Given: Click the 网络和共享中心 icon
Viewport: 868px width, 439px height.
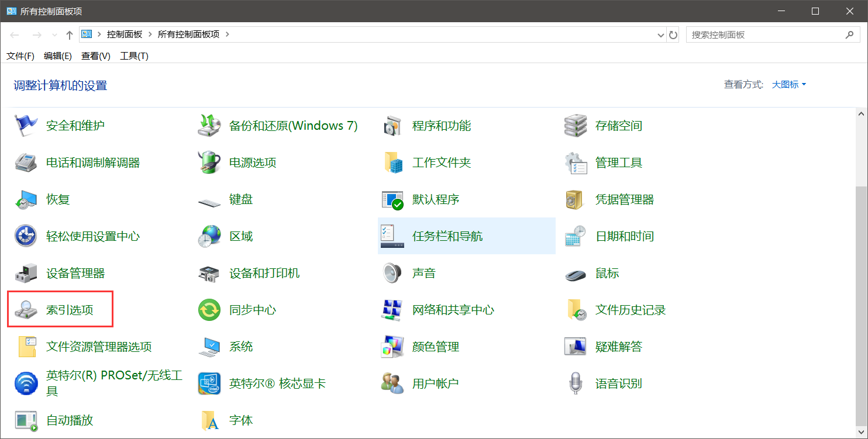Looking at the screenshot, I should (392, 310).
